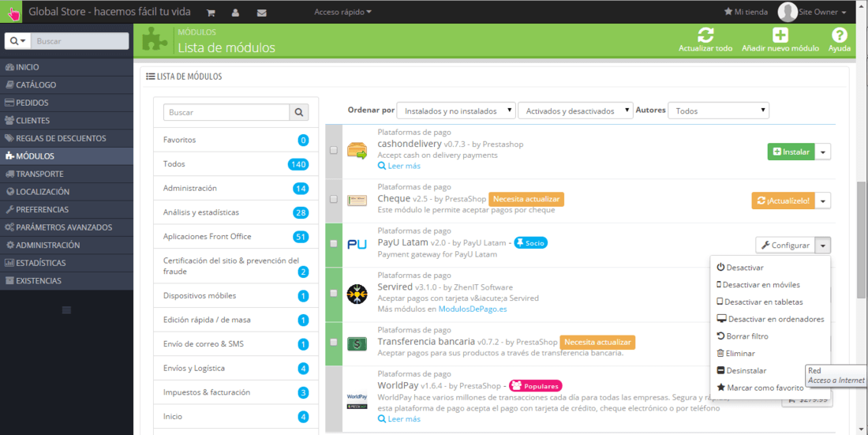Open the Site Owner account dropdown
Image resolution: width=868 pixels, height=435 pixels.
[822, 12]
